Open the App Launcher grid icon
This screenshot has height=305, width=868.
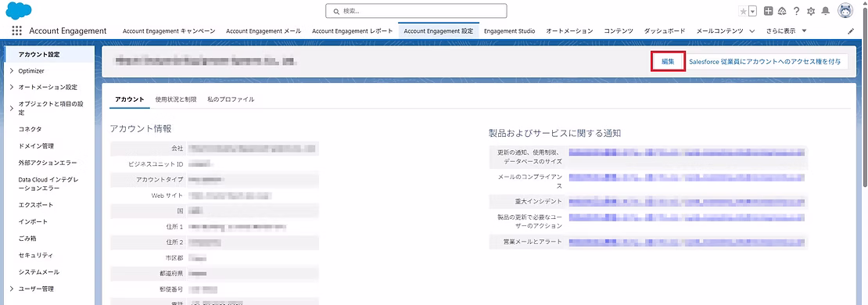16,31
